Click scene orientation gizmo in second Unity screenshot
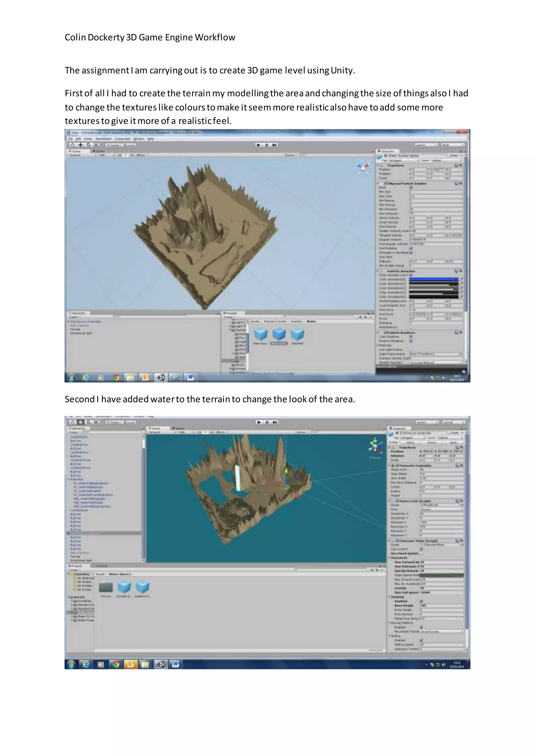535x756 pixels. (x=375, y=445)
